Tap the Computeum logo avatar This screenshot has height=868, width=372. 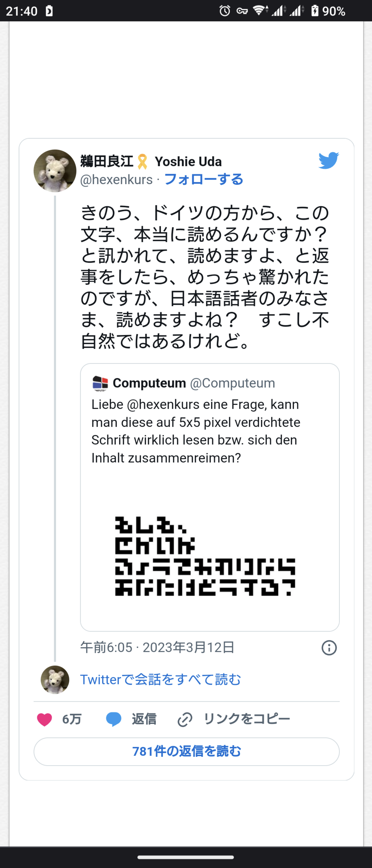(x=100, y=383)
